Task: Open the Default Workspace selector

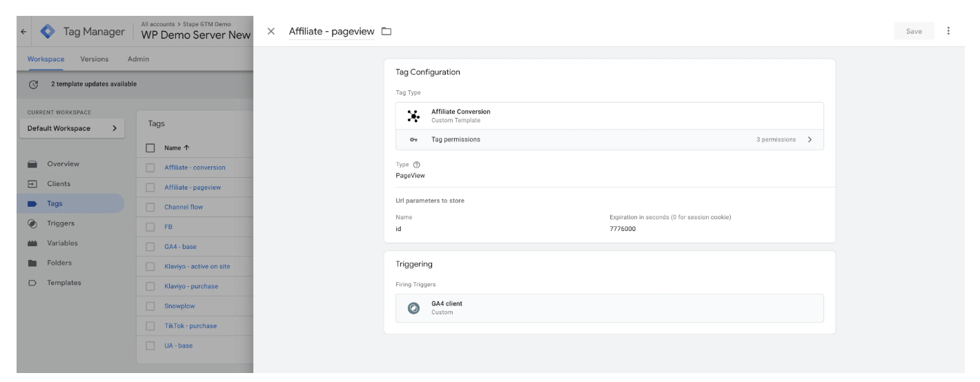Action: coord(72,128)
